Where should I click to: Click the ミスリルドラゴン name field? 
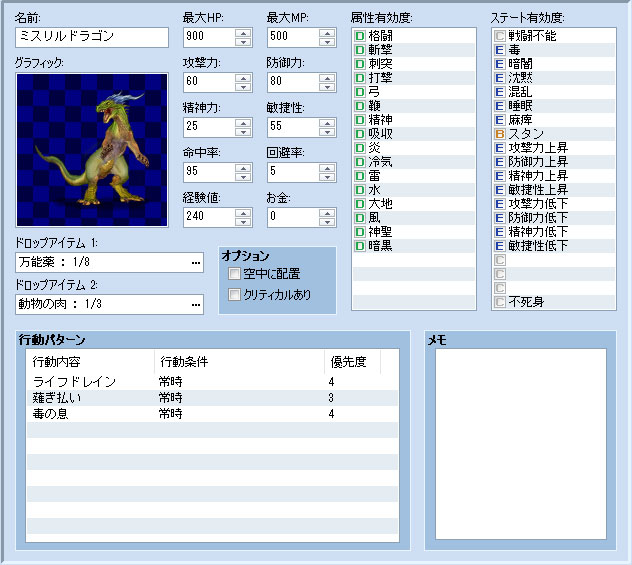(92, 37)
